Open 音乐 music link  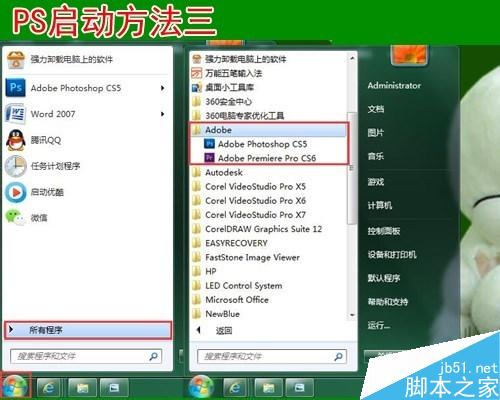(x=376, y=156)
